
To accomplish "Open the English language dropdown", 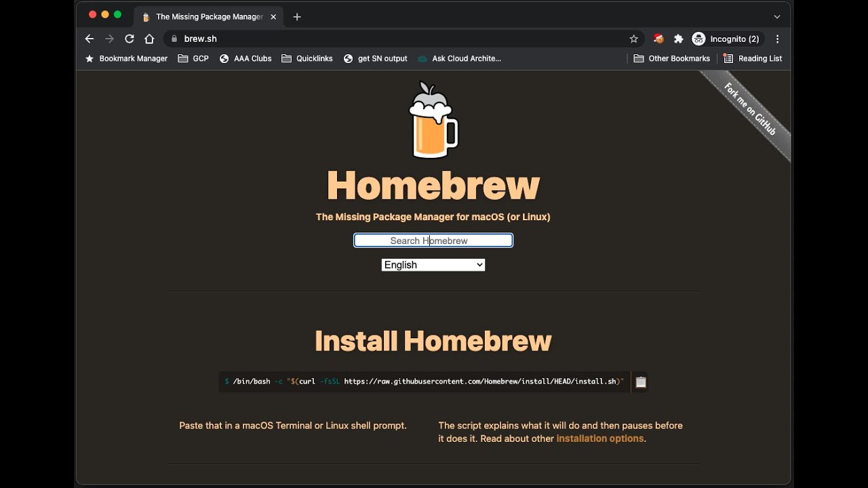I will coord(433,265).
